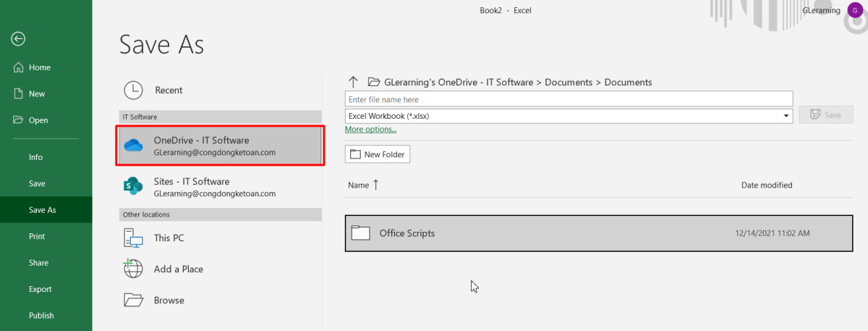Click the Office Scripts date 12/14/2021 11:02 AM
Viewport: 868px width, 331px height.
[772, 233]
